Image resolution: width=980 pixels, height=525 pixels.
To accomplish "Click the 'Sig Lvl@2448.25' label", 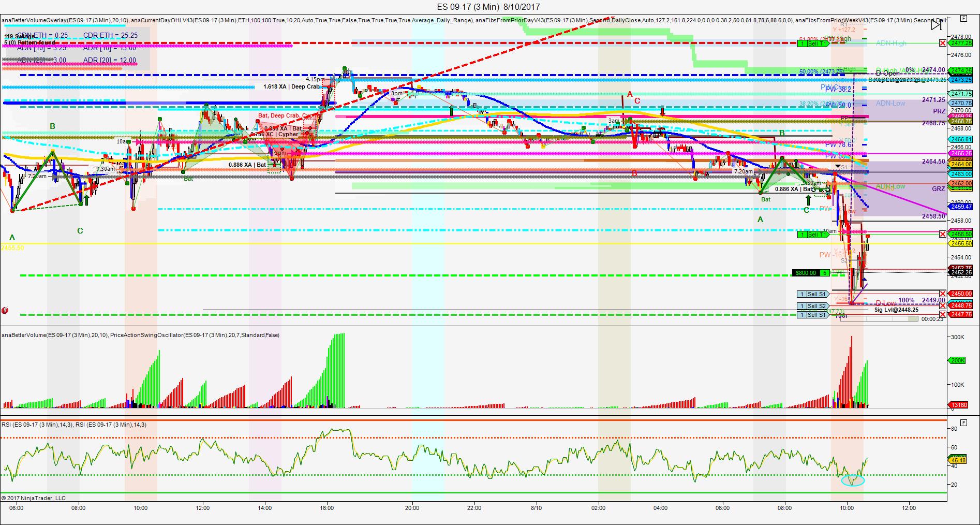I will click(x=897, y=310).
